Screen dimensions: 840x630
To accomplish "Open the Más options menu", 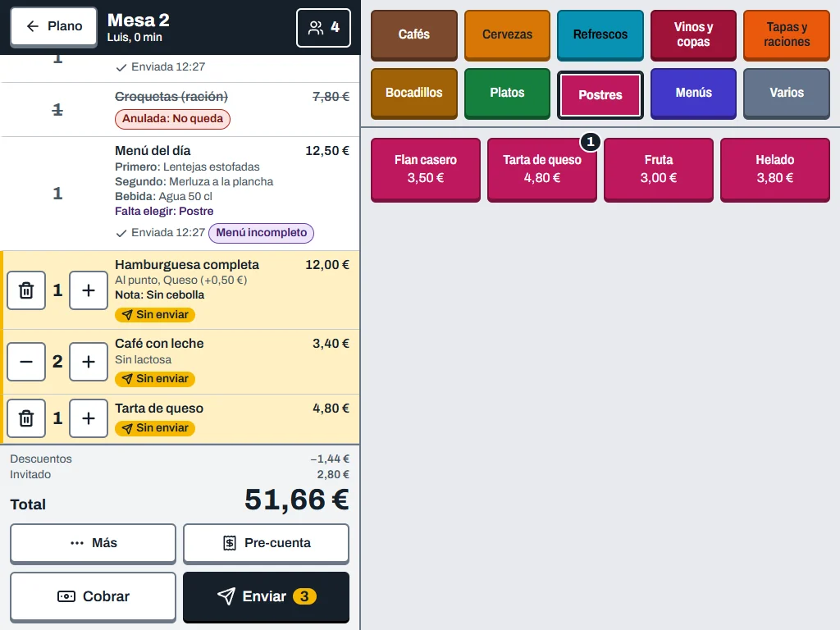I will click(94, 543).
